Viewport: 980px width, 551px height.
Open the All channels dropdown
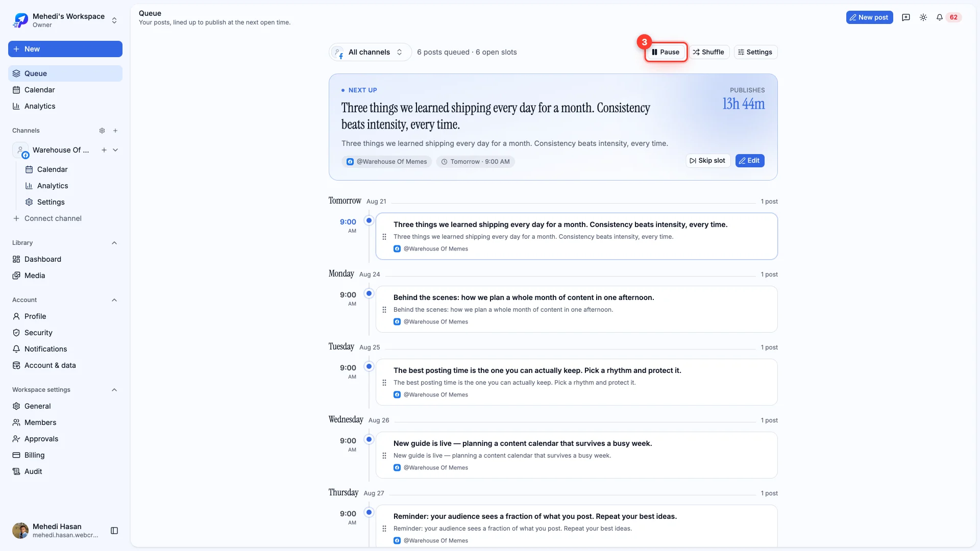coord(370,52)
